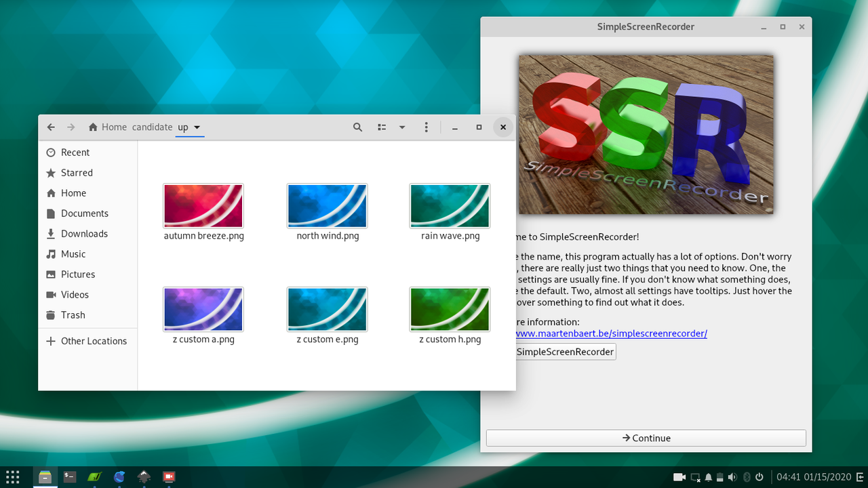Navigate to Home in the path bar

point(108,127)
